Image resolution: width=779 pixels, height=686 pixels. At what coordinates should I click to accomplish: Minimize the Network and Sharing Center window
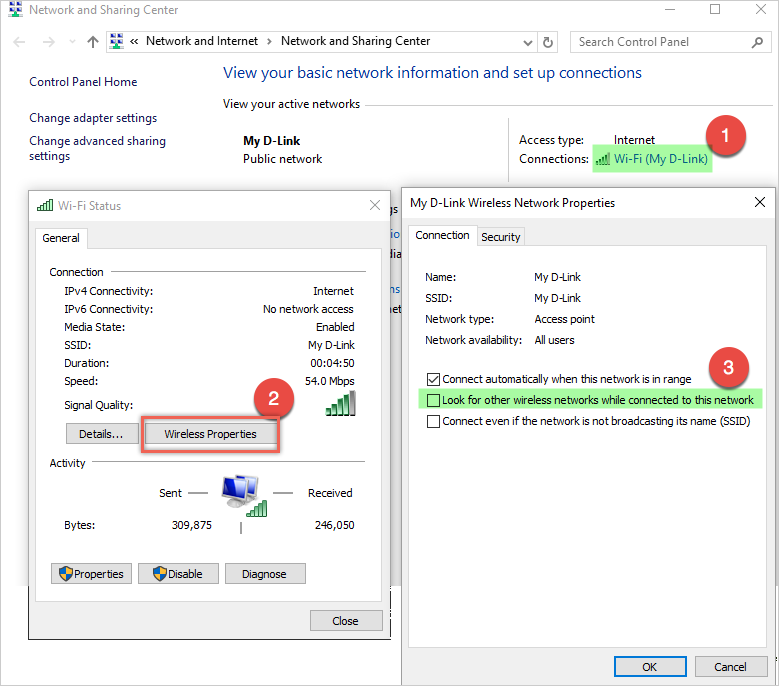click(670, 9)
